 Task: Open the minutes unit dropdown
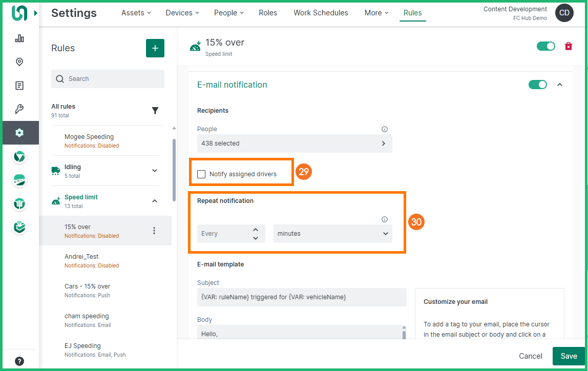[332, 234]
